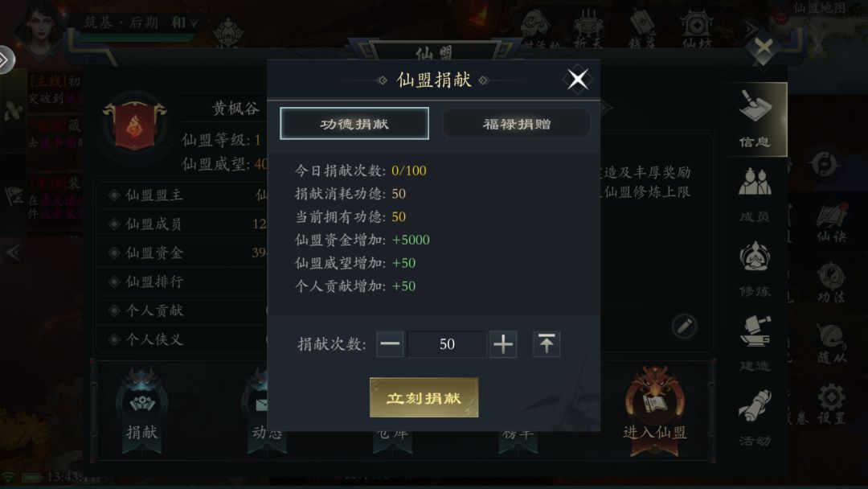Set donation count to maximum arrow
Screen dimensions: 868x489
click(547, 344)
